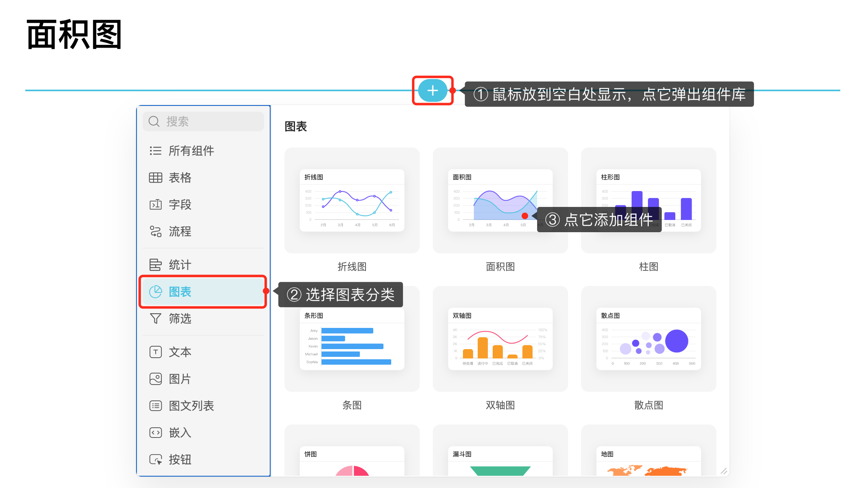The height and width of the screenshot is (488, 868).
Task: Open the 所有组件 category
Action: (203, 151)
